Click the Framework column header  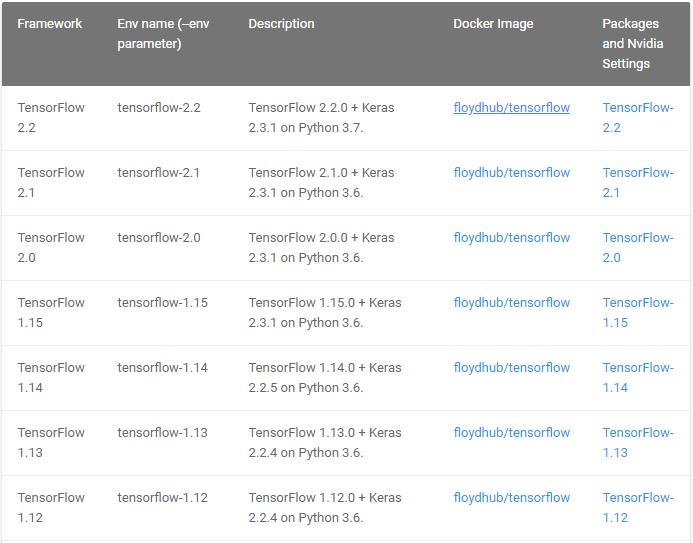click(50, 24)
